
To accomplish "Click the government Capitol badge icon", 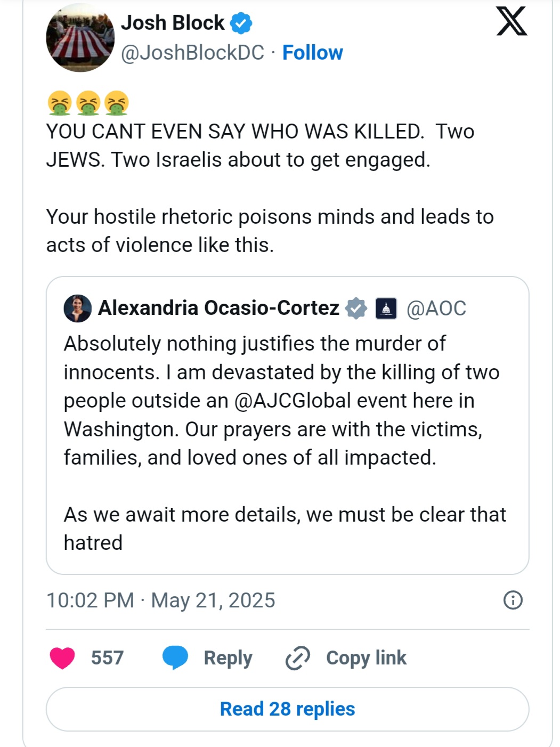I will pyautogui.click(x=386, y=308).
